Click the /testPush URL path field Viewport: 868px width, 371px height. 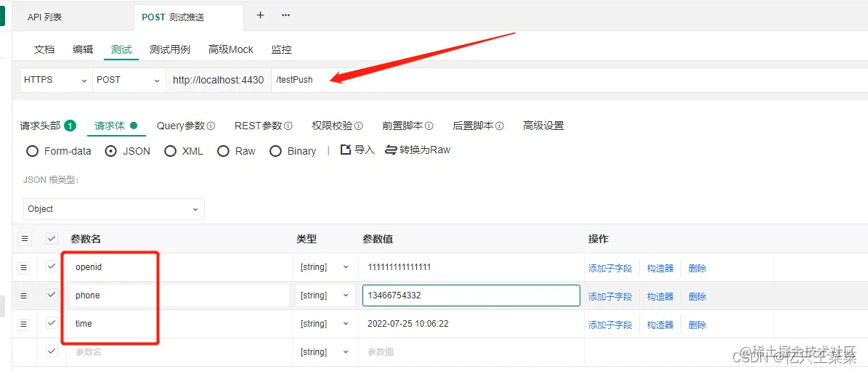(x=569, y=80)
